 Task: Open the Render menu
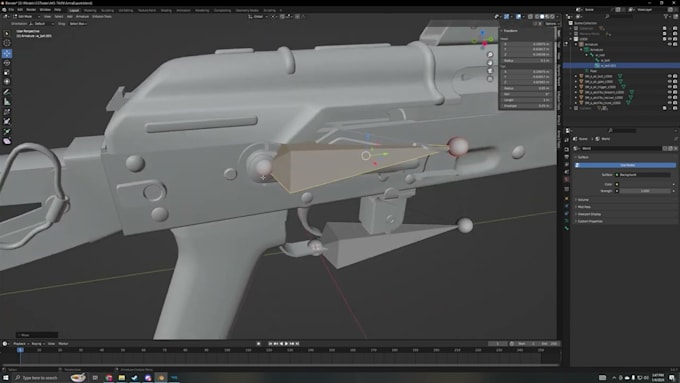tap(31, 10)
